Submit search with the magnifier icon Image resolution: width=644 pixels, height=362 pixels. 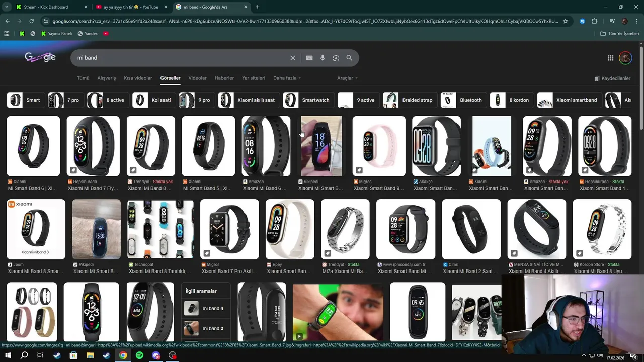point(349,58)
